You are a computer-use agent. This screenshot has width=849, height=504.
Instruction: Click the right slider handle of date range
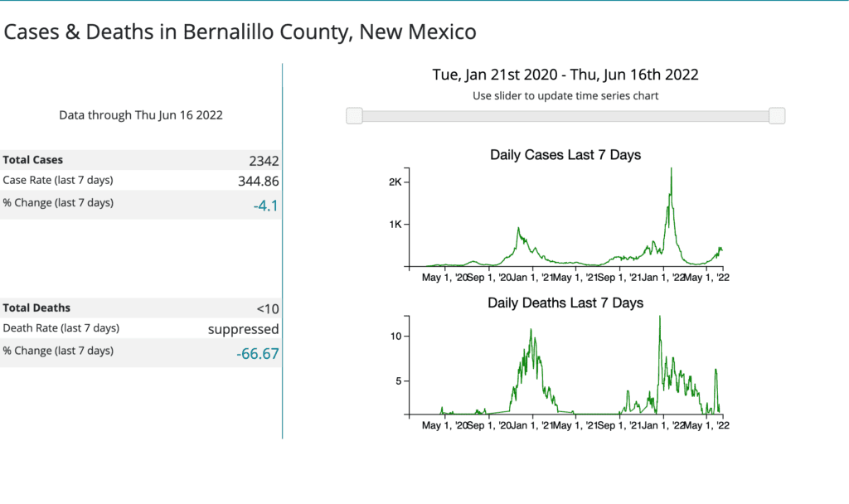[x=777, y=116]
